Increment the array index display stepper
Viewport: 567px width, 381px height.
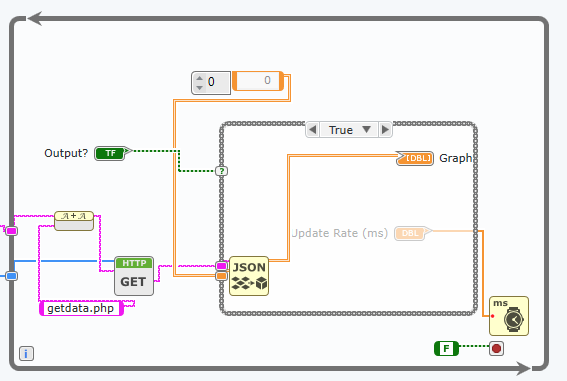point(199,78)
